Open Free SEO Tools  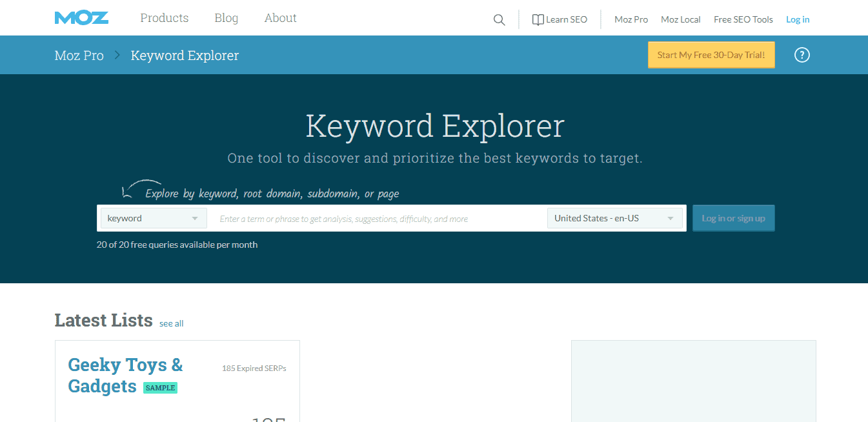pos(743,19)
